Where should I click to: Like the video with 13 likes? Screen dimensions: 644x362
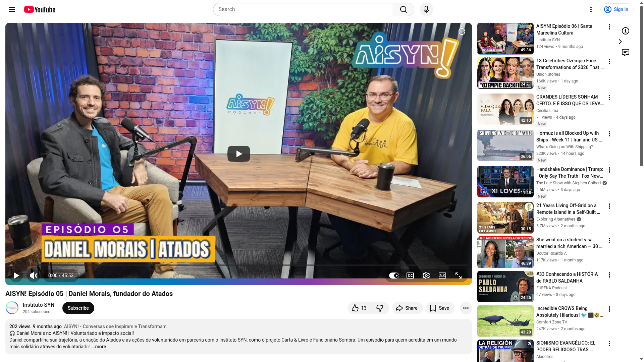(x=360, y=308)
